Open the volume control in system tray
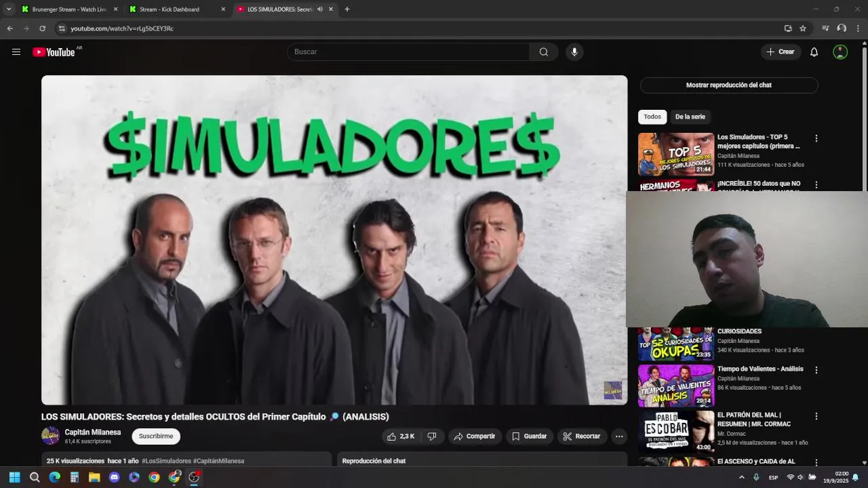 [800, 478]
